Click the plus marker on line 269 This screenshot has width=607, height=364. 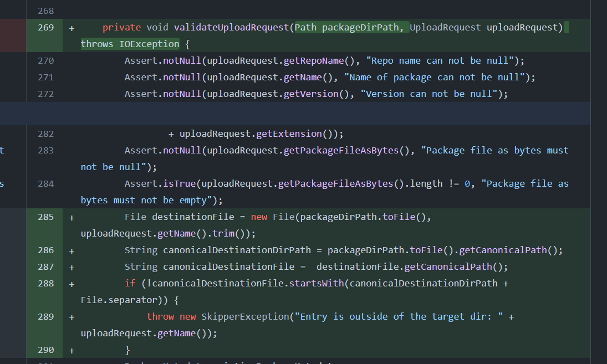point(72,28)
